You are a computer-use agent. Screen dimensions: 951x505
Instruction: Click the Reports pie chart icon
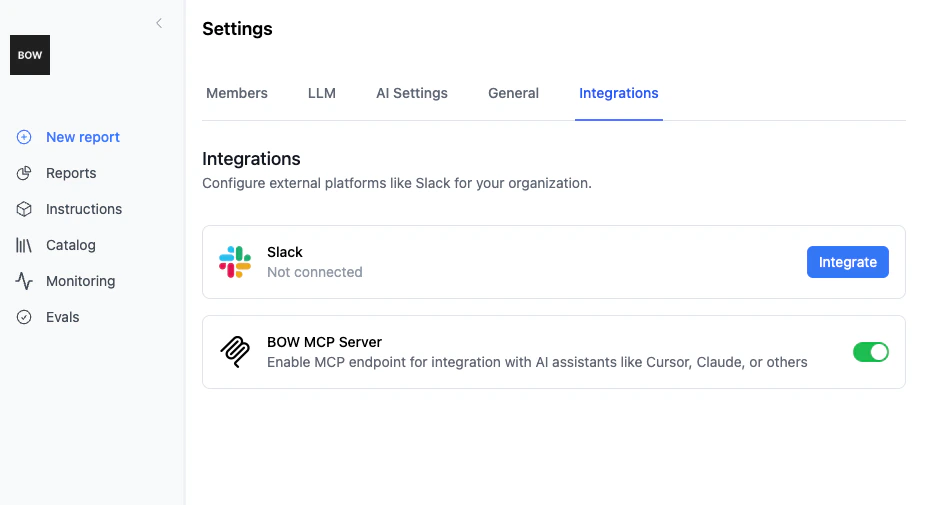tap(24, 173)
